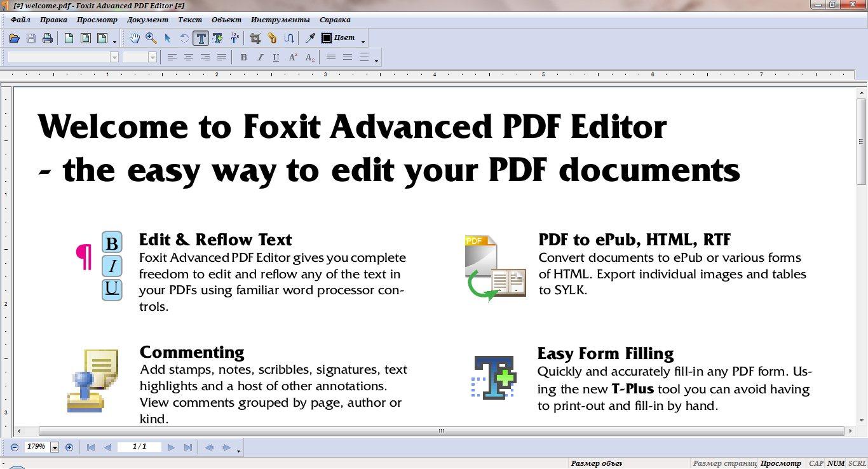This screenshot has height=469, width=868.
Task: Open the font size dropdown
Action: (x=153, y=57)
